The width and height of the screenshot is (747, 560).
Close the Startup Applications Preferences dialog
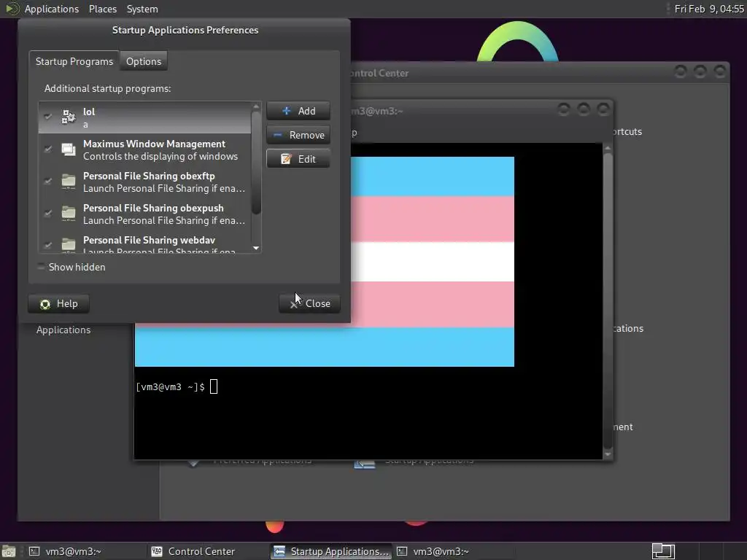pyautogui.click(x=309, y=304)
